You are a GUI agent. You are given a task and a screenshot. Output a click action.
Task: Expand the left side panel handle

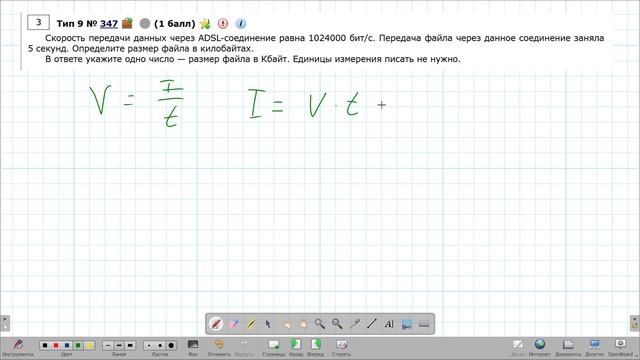[5, 323]
